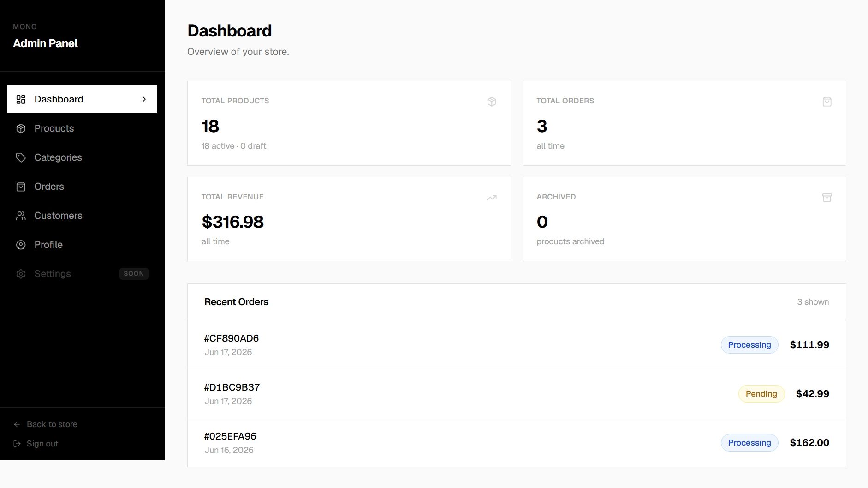This screenshot has width=868, height=488.
Task: Click the total orders count 3
Action: click(x=542, y=127)
